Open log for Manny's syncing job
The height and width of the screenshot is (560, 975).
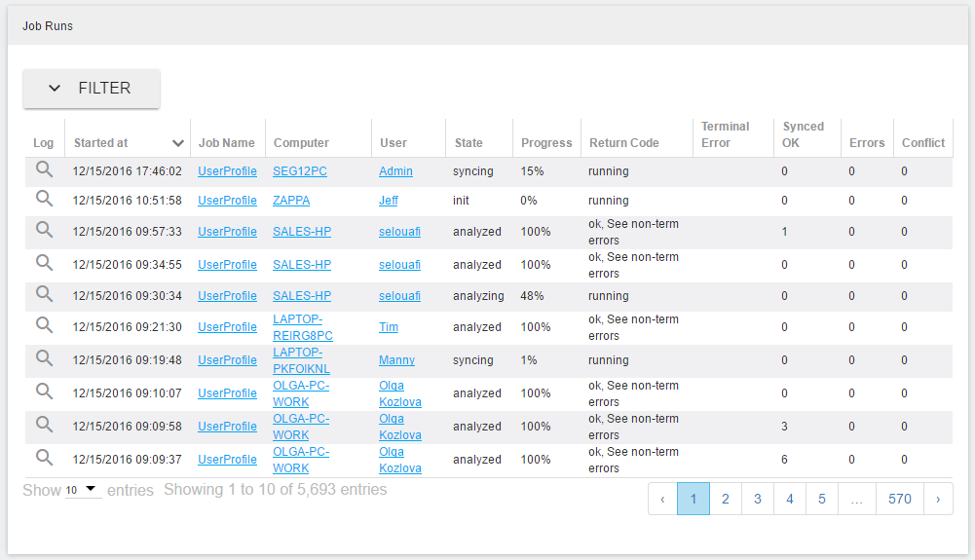click(x=44, y=358)
